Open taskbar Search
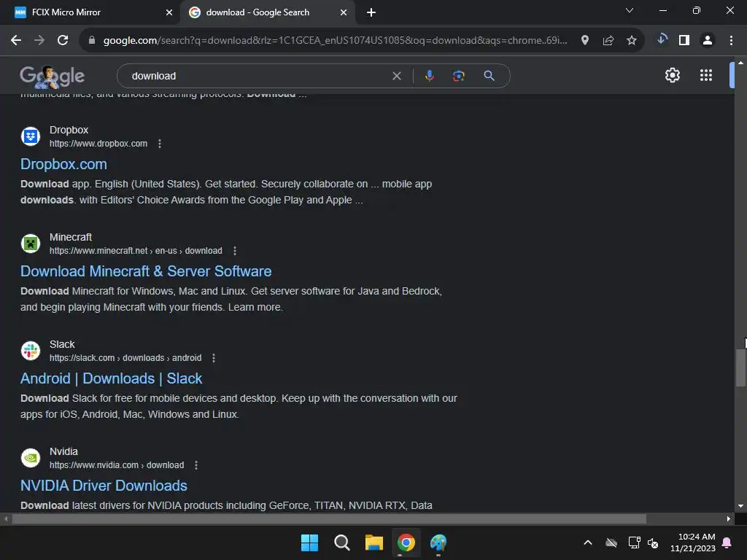Viewport: 747px width, 560px height. (x=341, y=542)
